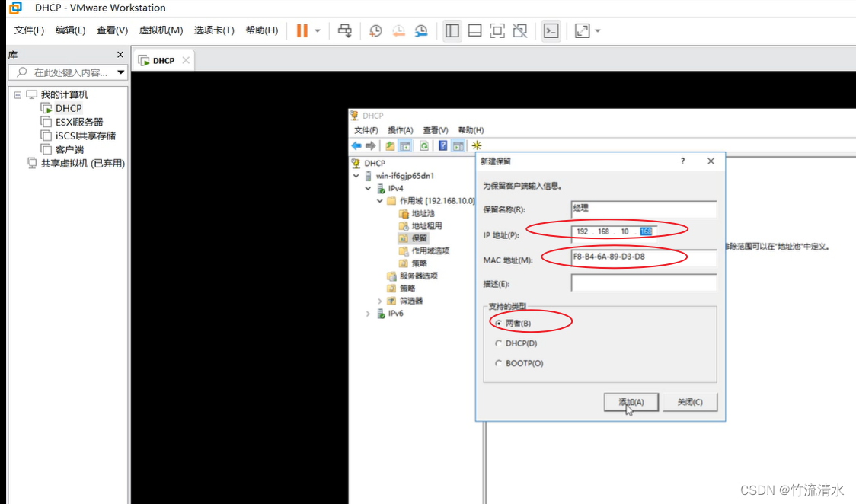Open the console view icon
The height and width of the screenshot is (504, 856).
click(x=551, y=30)
